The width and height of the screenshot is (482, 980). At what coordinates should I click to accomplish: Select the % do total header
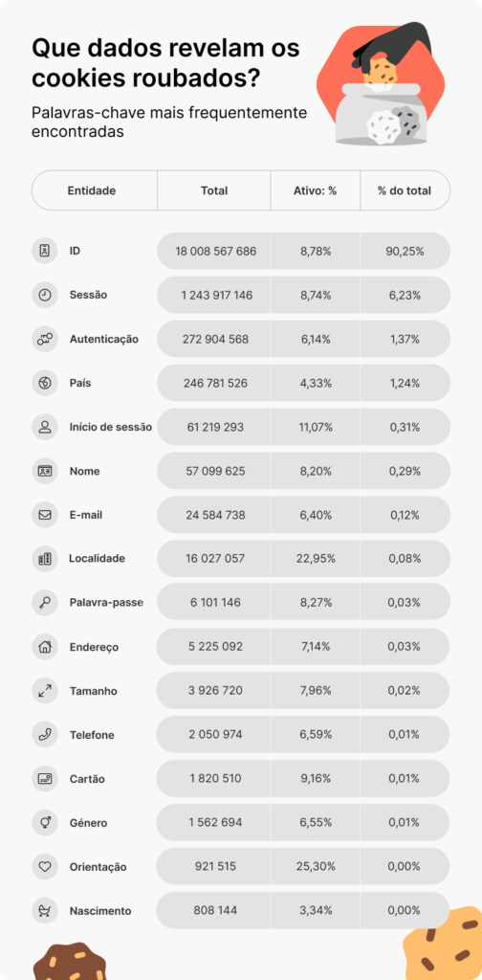405,190
